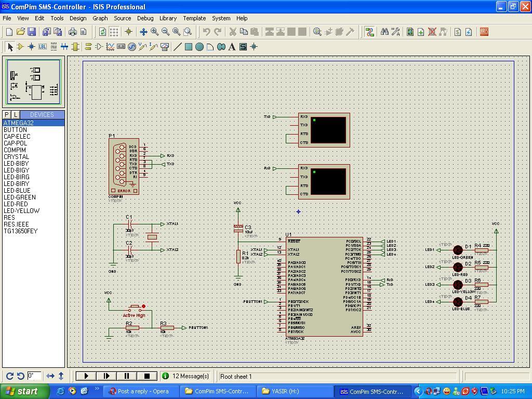Image resolution: width=532 pixels, height=399 pixels.
Task: Toggle the Active High pushbutton on schematic
Action: (x=137, y=307)
